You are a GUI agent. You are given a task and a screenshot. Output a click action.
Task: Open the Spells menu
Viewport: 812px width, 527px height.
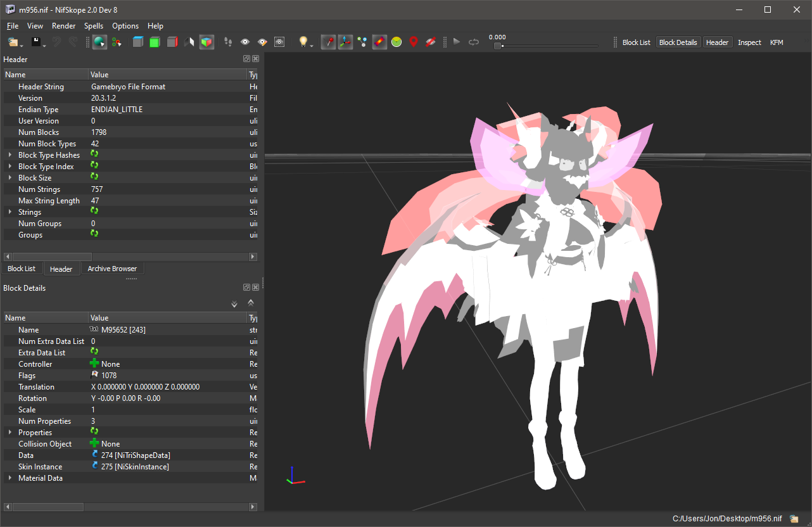(93, 26)
